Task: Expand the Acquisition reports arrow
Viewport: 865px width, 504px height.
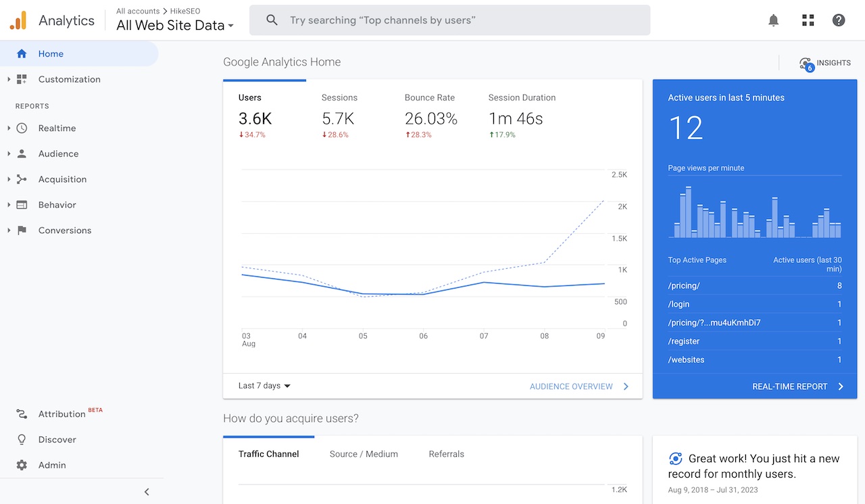Action: tap(9, 179)
